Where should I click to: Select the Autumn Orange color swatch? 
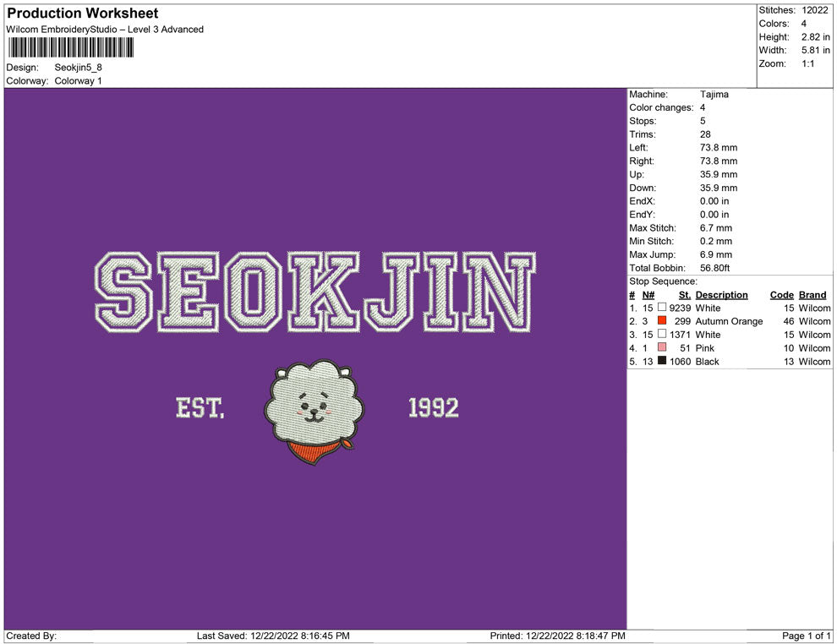tap(662, 321)
